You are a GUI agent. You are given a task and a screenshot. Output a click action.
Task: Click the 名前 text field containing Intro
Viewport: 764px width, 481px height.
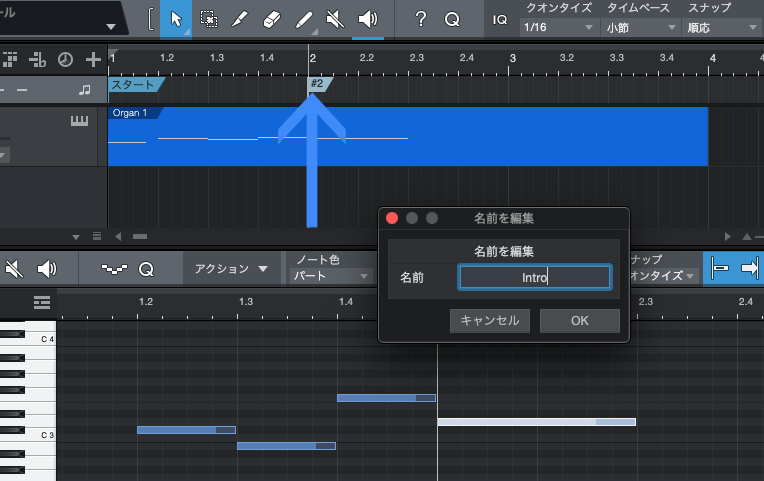534,277
